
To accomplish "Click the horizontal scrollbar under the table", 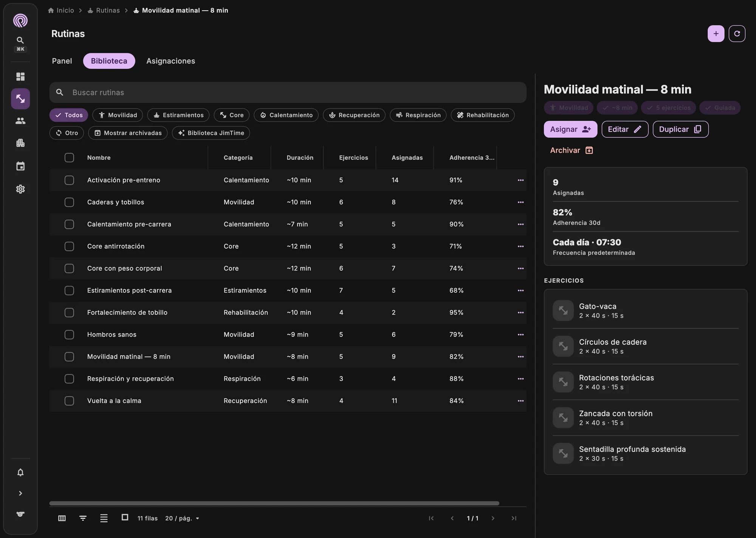I will [x=274, y=503].
